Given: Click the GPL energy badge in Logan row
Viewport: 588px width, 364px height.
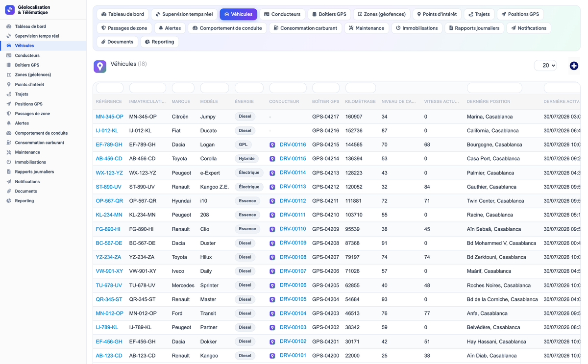Looking at the screenshot, I should [x=243, y=145].
